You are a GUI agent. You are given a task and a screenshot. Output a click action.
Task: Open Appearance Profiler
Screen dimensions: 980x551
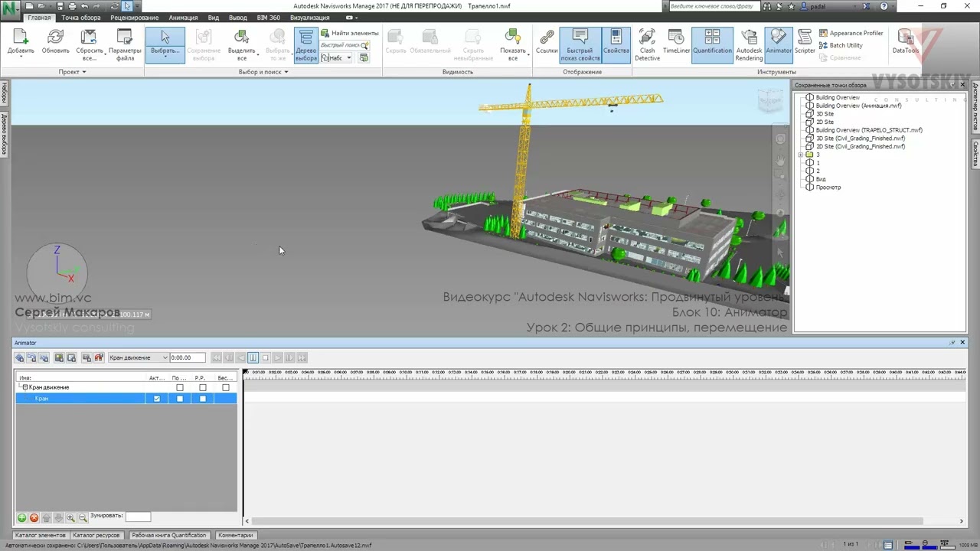[851, 34]
